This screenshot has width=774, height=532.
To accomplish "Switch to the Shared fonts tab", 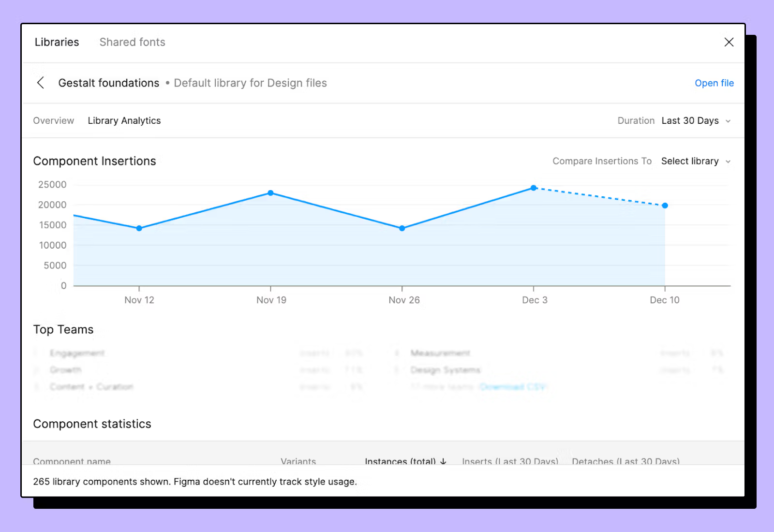I will tap(132, 42).
